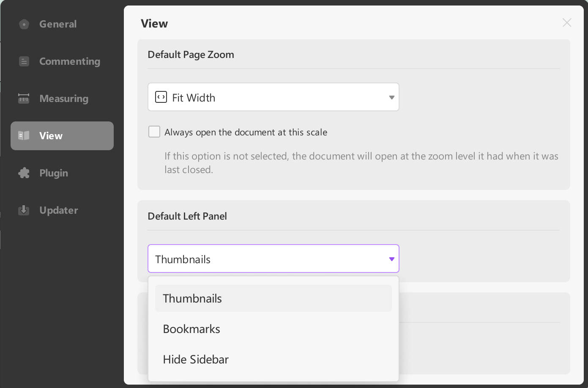Open the Updater settings section

click(58, 210)
